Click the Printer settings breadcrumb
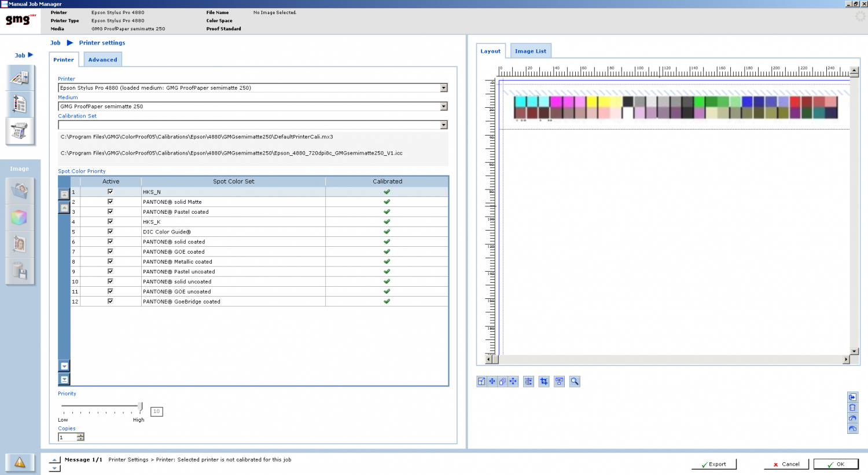 pyautogui.click(x=102, y=43)
